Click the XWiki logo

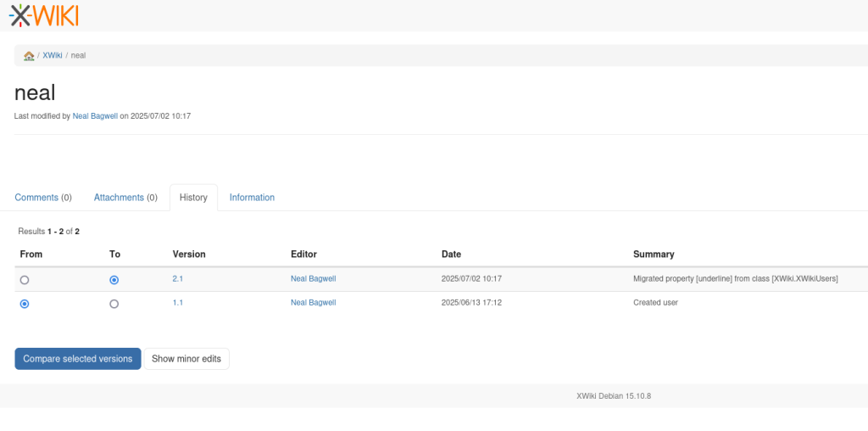tap(44, 14)
